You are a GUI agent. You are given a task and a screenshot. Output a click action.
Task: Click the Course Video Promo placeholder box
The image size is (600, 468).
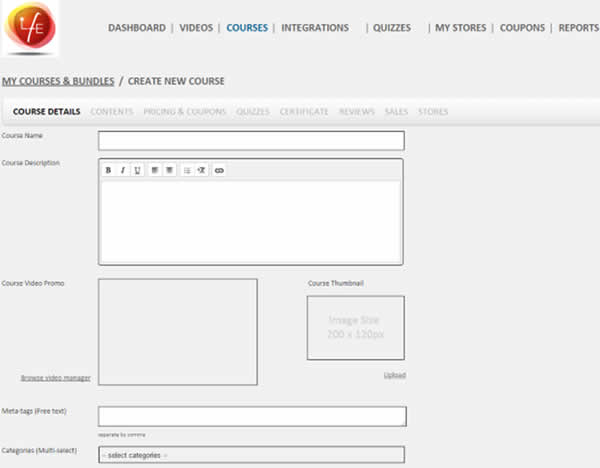[x=178, y=332]
